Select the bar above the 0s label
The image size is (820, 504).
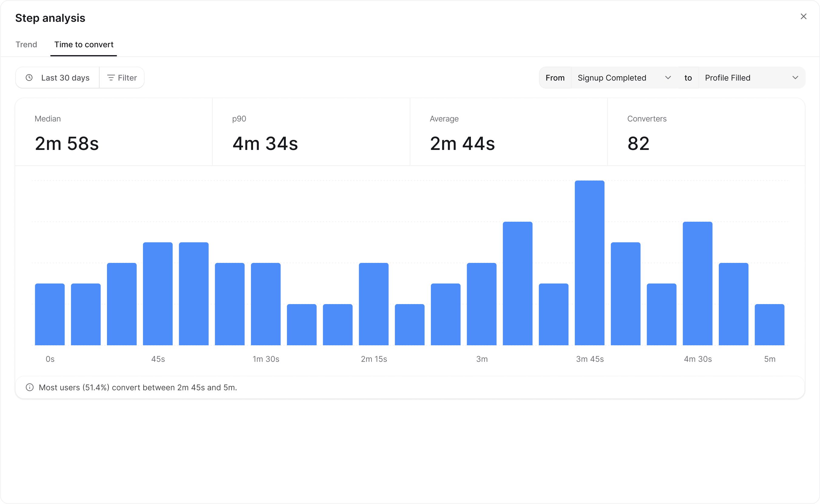[50, 314]
